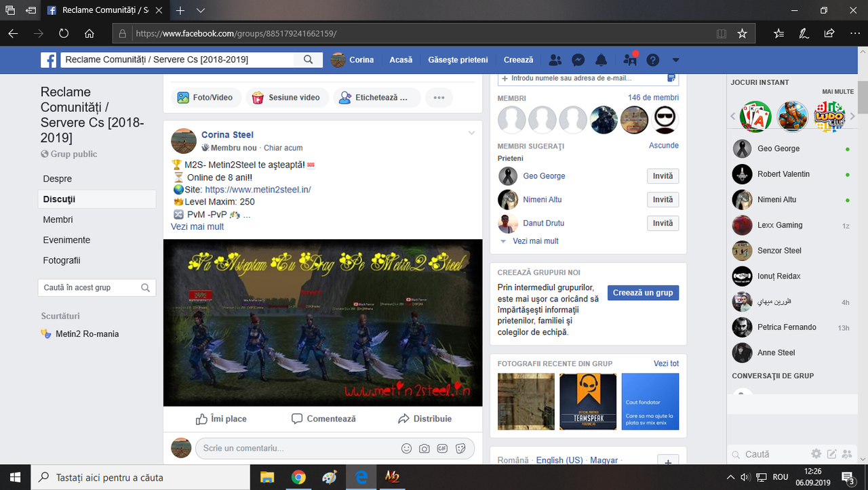Screen dimensions: 868x490
Task: Go to Acasă in top bar
Action: [x=401, y=60]
